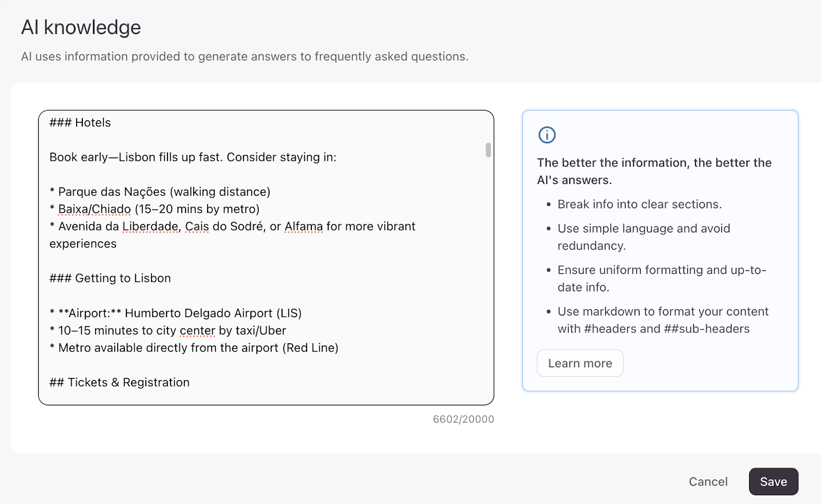822x504 pixels.
Task: Click the info circle icon
Action: tap(547, 135)
